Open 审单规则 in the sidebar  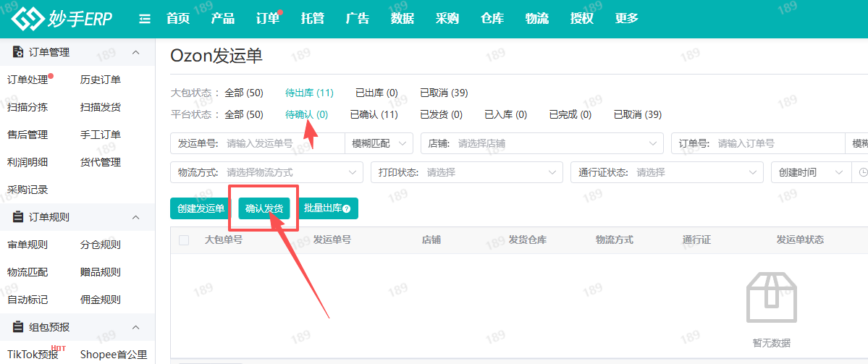point(28,245)
